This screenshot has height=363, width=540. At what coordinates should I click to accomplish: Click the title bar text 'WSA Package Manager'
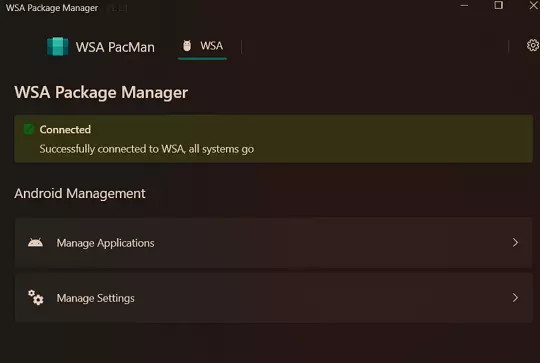[52, 8]
